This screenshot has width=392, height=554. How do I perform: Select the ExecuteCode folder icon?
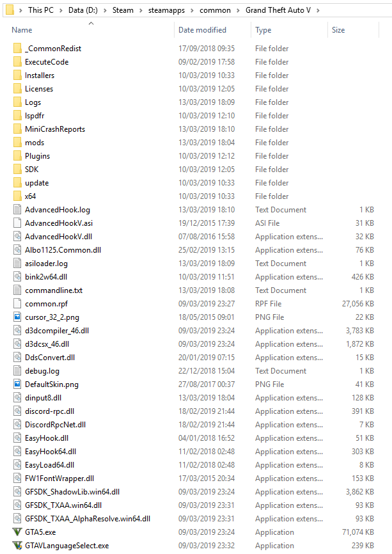point(17,62)
